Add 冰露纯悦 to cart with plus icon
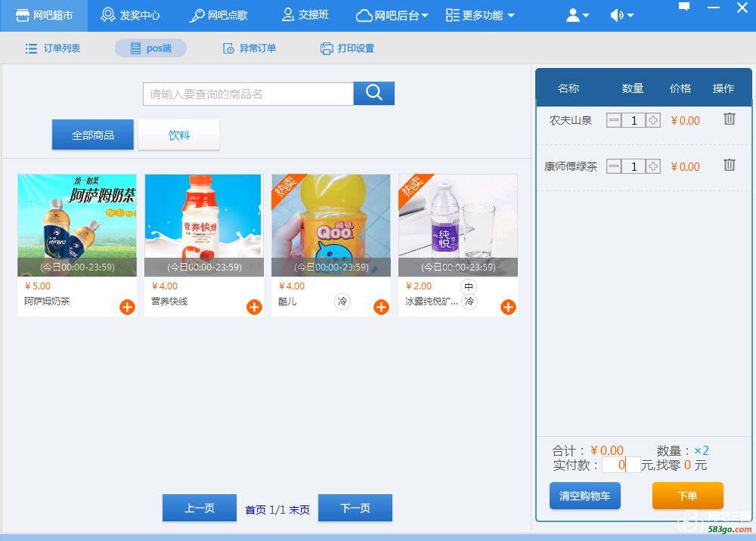 click(508, 307)
